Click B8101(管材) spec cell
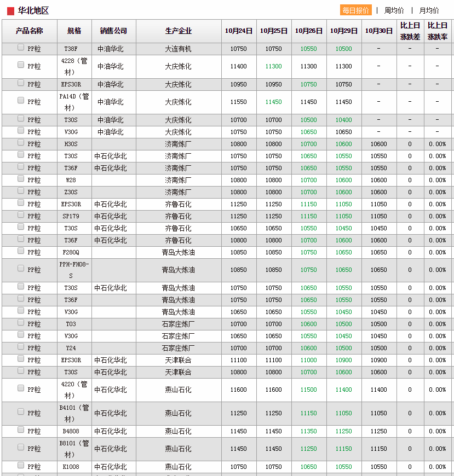Image resolution: width=454 pixels, height=476 pixels. pos(74,449)
